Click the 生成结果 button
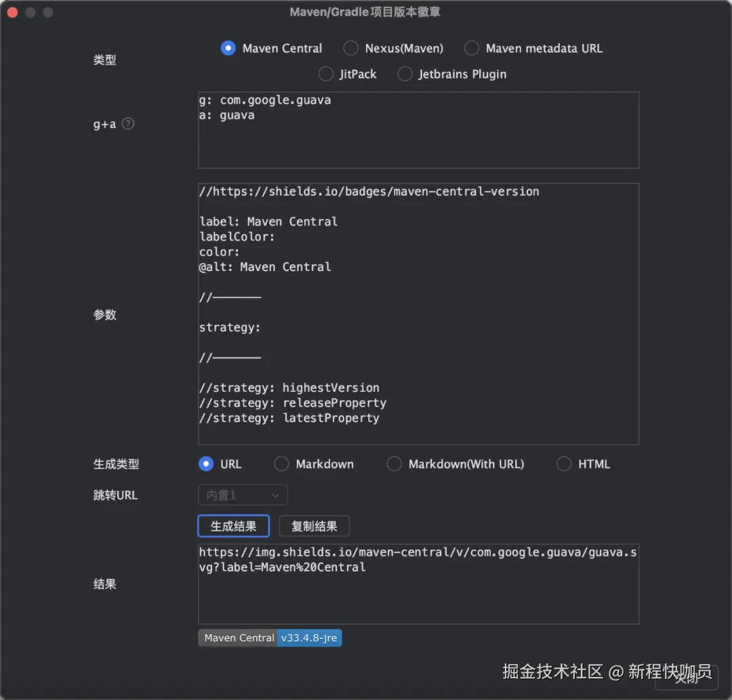 click(x=233, y=527)
